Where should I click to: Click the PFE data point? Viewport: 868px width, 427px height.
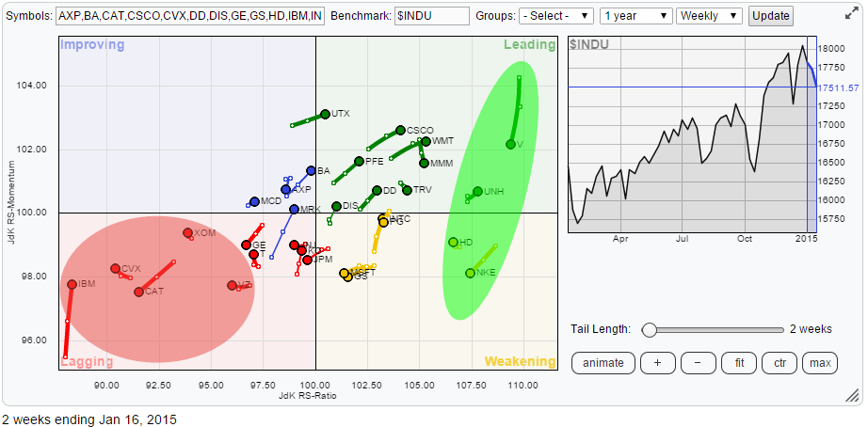tap(359, 161)
